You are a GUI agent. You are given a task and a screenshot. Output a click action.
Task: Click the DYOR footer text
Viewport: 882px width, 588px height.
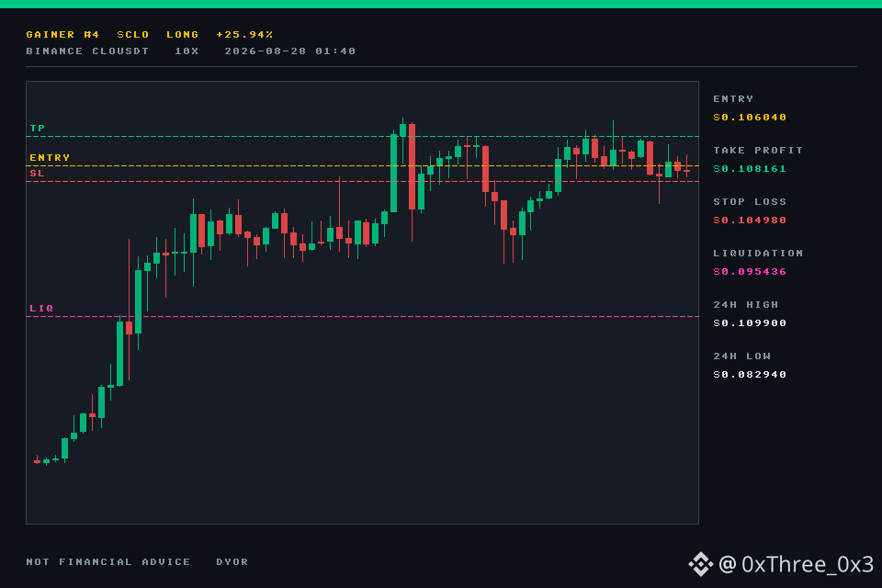tap(232, 562)
